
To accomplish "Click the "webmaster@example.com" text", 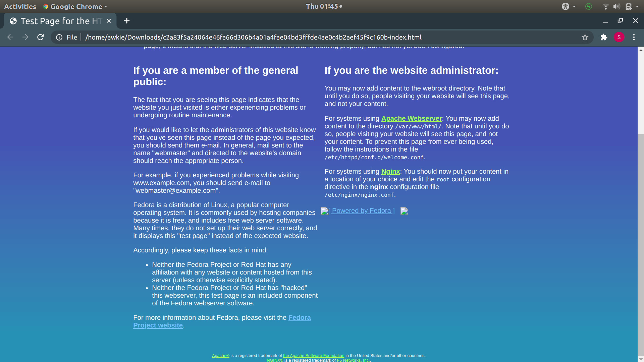I will tap(176, 190).
